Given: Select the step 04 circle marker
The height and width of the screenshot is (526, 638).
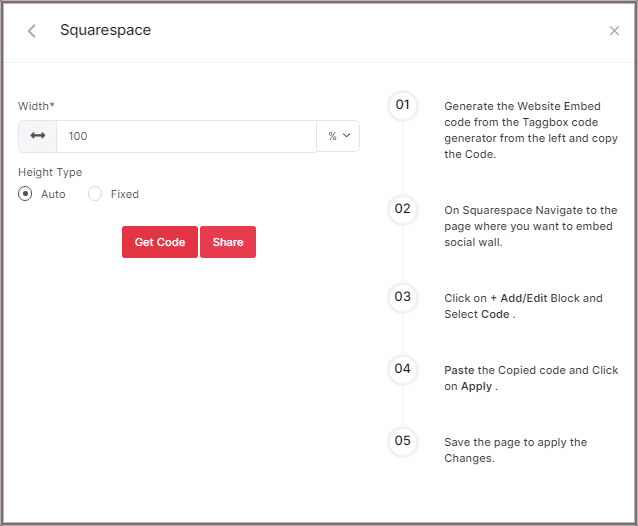Looking at the screenshot, I should (x=402, y=369).
